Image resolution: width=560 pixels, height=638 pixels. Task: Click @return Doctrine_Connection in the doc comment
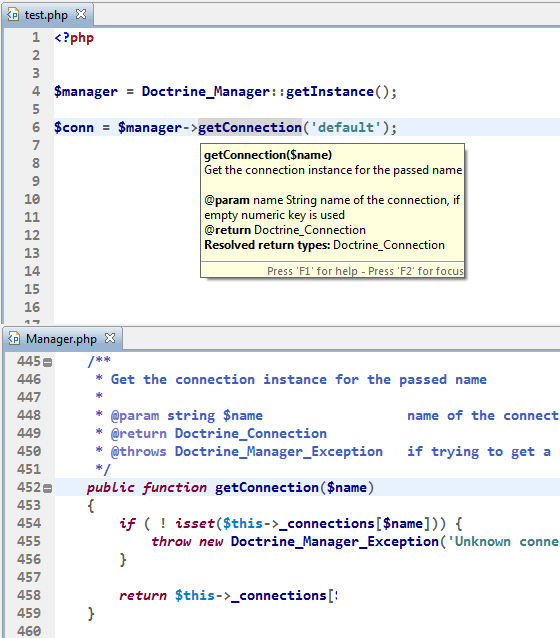[x=219, y=434]
